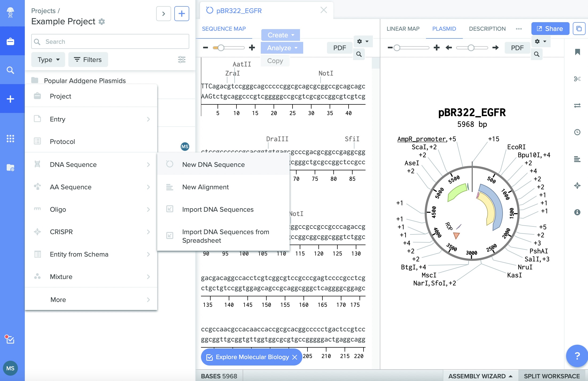The image size is (588, 381).
Task: Select Import DNA Sequences
Action: 223,209
